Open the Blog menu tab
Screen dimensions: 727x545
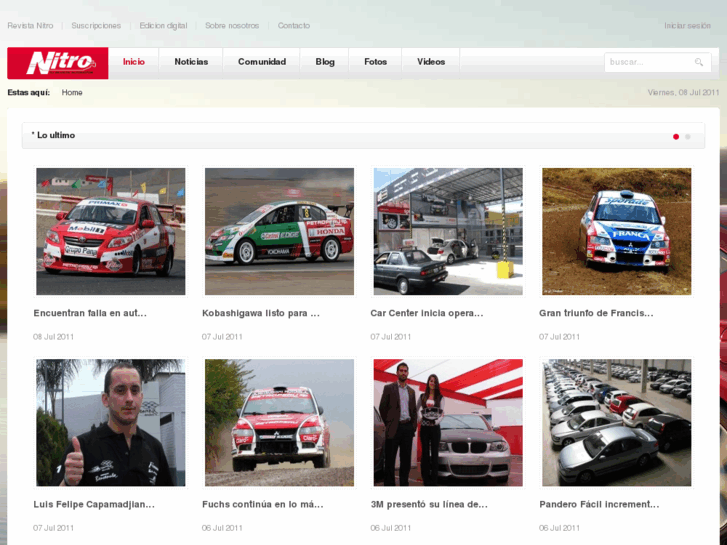point(325,62)
